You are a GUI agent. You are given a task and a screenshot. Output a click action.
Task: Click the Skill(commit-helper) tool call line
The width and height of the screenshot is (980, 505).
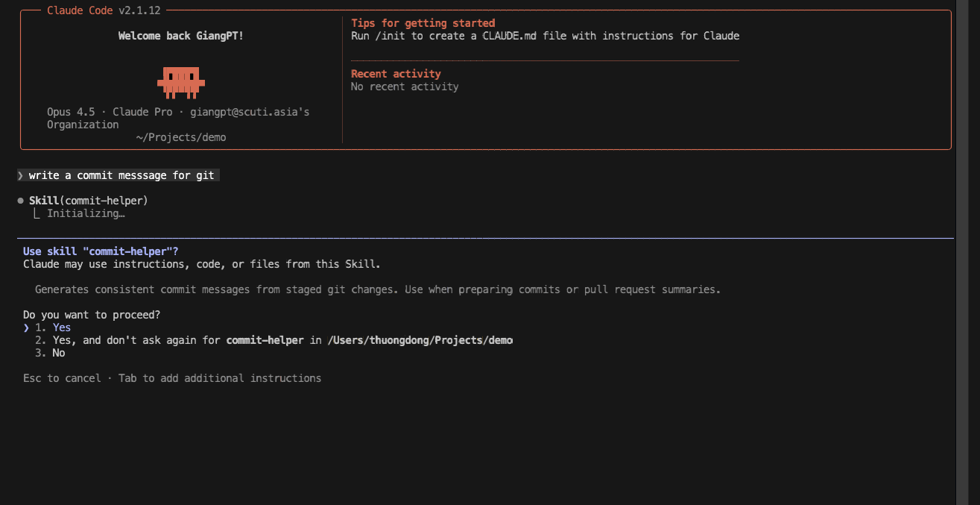[88, 201]
